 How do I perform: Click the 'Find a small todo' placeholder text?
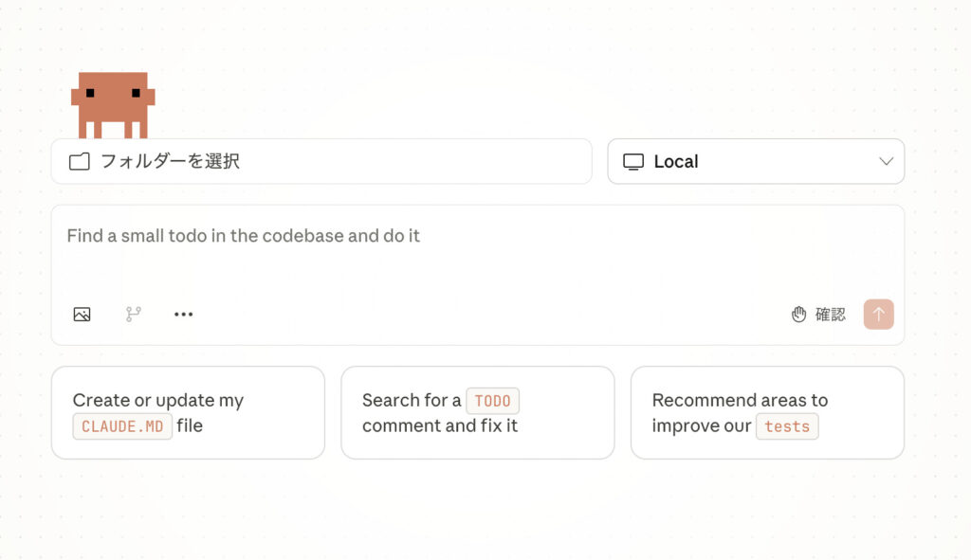[x=243, y=236]
